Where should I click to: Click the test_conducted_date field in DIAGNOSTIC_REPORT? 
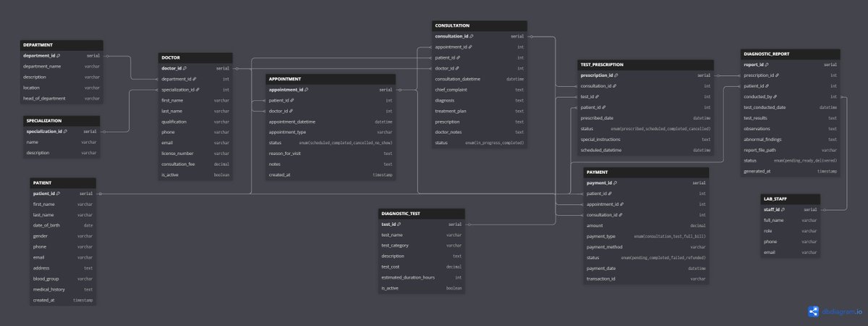(791, 107)
